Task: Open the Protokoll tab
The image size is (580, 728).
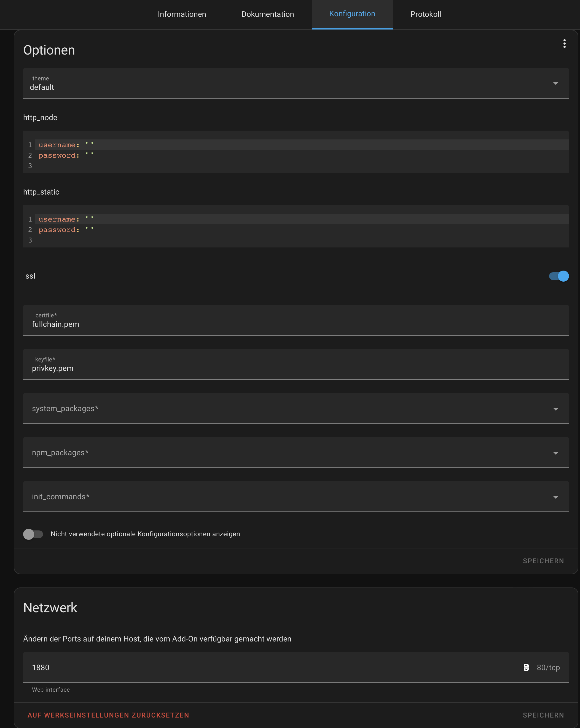Action: [x=426, y=14]
